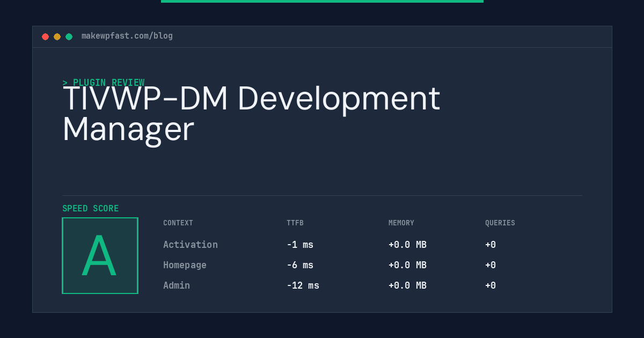Click the yellow window dot
This screenshot has width=644, height=338.
[57, 36]
